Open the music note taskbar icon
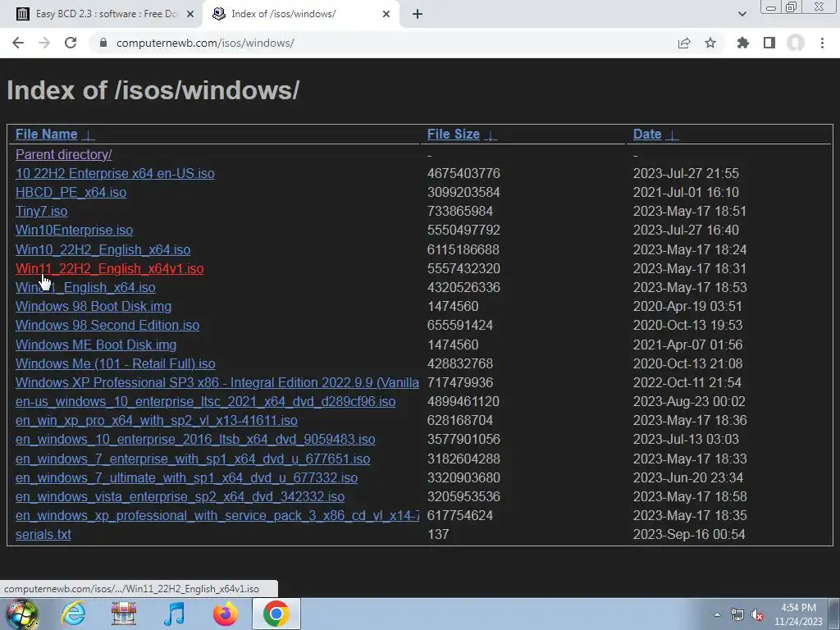 coord(174,614)
